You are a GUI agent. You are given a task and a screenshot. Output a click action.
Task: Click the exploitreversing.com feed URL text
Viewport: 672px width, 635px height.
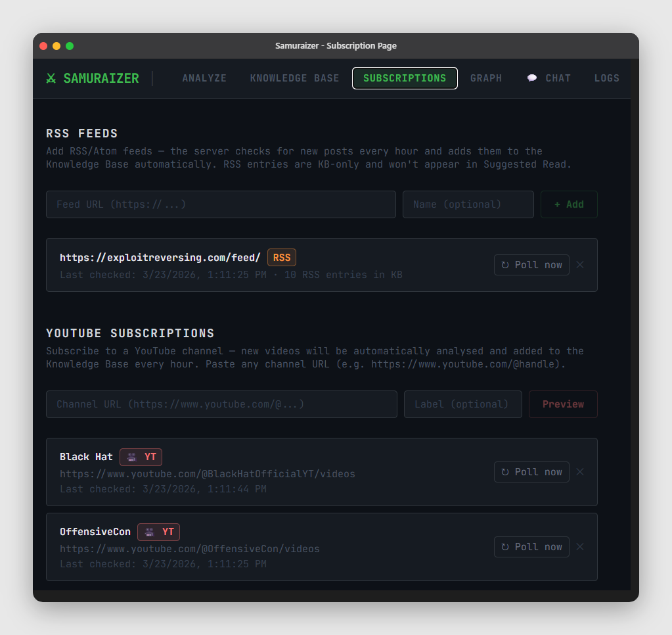point(160,258)
